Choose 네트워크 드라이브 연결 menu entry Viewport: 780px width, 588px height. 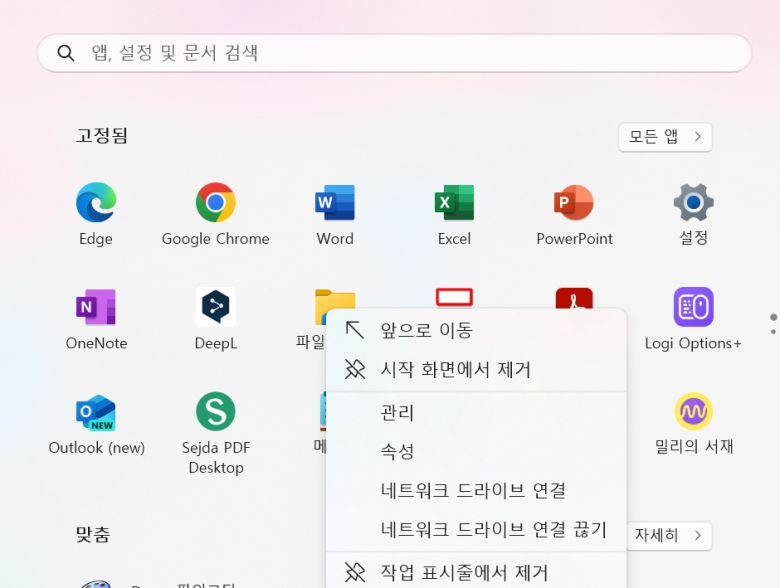(476, 490)
